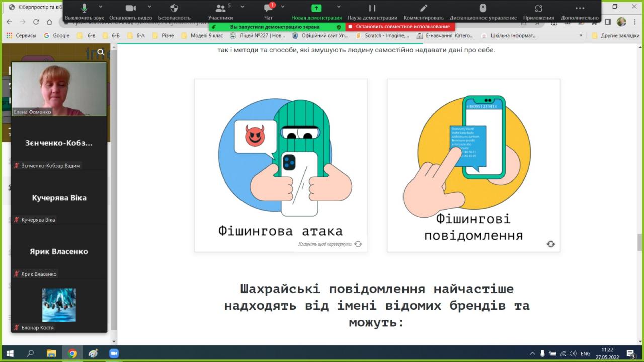Click the Remote control mouse icon
The image size is (644, 362).
(x=483, y=9)
